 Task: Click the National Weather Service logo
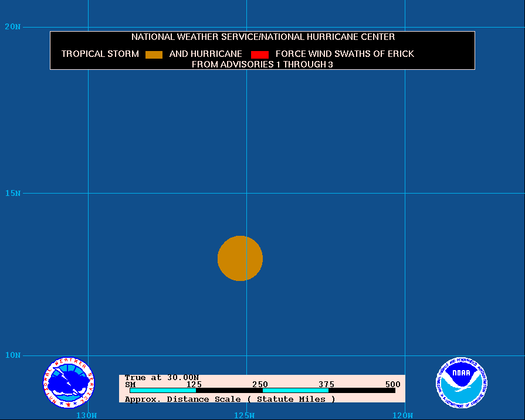pos(69,382)
